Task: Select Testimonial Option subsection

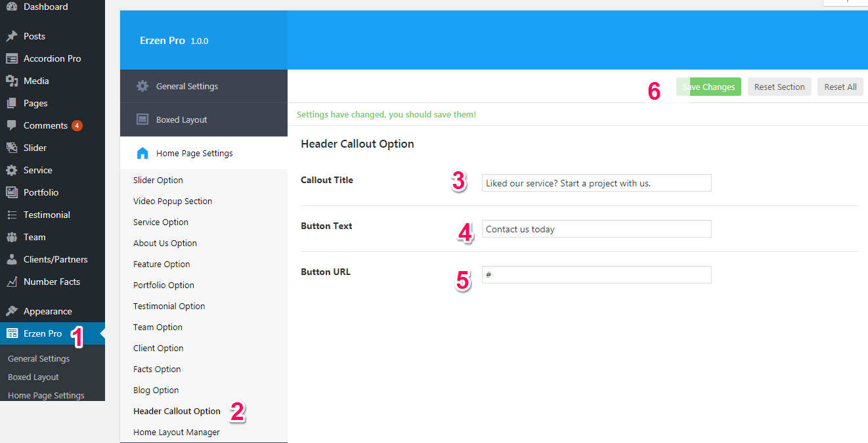Action: (169, 306)
